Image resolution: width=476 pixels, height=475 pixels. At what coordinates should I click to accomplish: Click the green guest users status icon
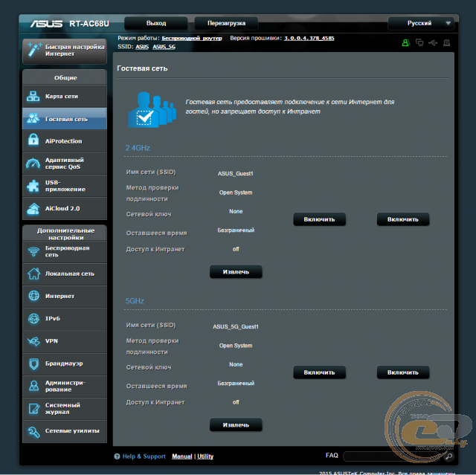pos(405,43)
